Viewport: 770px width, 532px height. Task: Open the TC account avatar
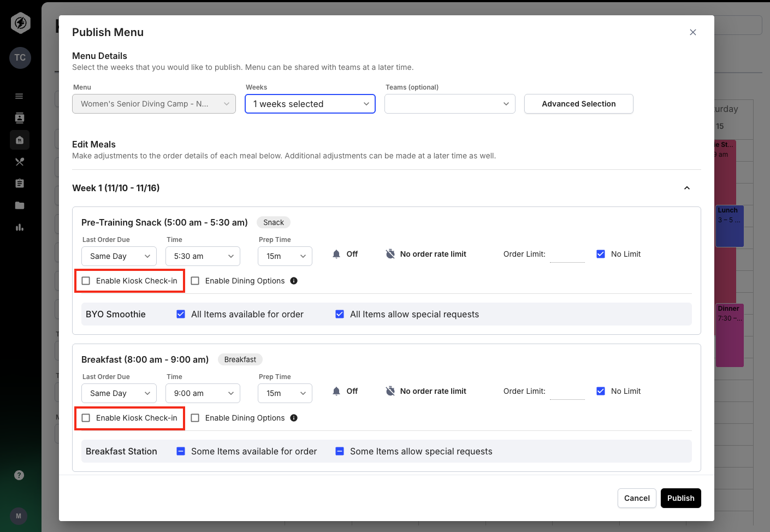click(x=20, y=58)
